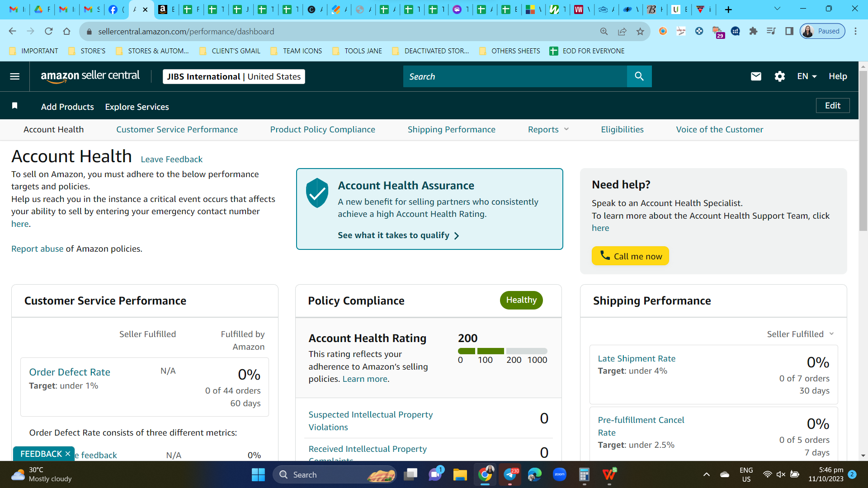Open the Windows Start menu
This screenshot has height=488, width=868.
click(258, 474)
